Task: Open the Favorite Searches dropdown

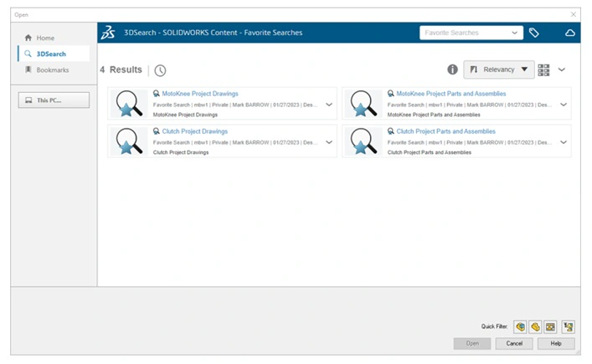Action: [471, 33]
